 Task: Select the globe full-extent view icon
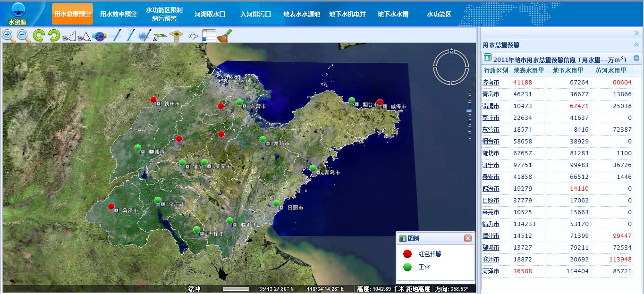point(99,35)
